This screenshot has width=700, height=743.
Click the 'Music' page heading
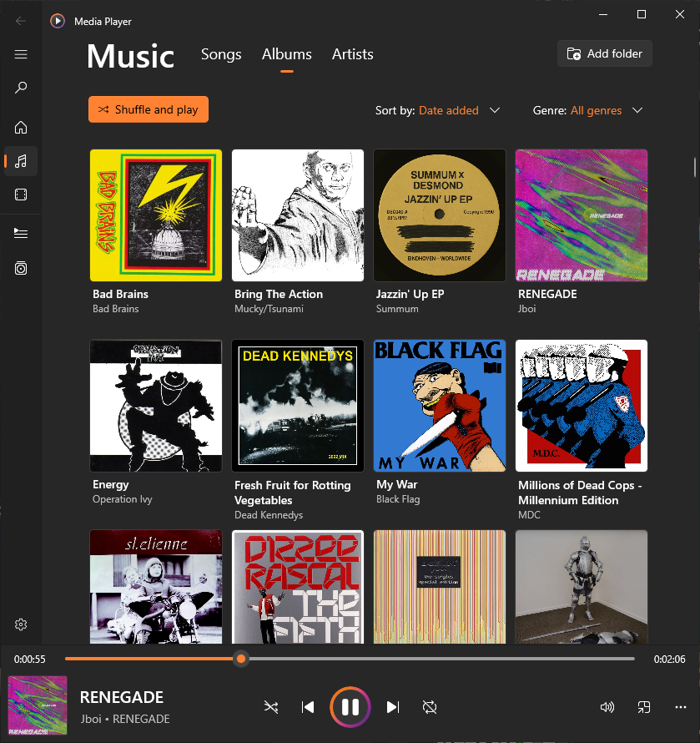click(x=131, y=57)
